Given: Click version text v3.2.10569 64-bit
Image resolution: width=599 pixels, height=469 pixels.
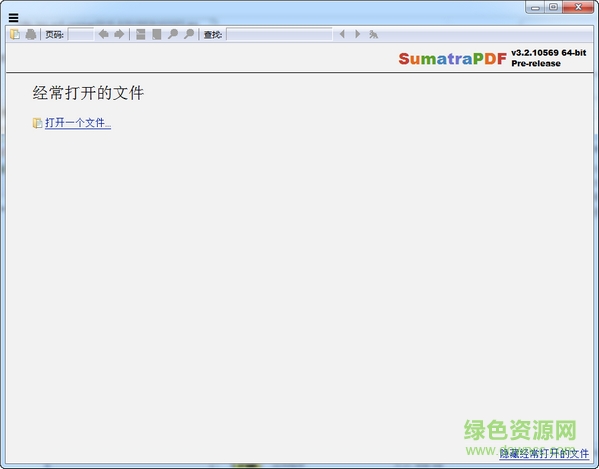Looking at the screenshot, I should (x=549, y=53).
